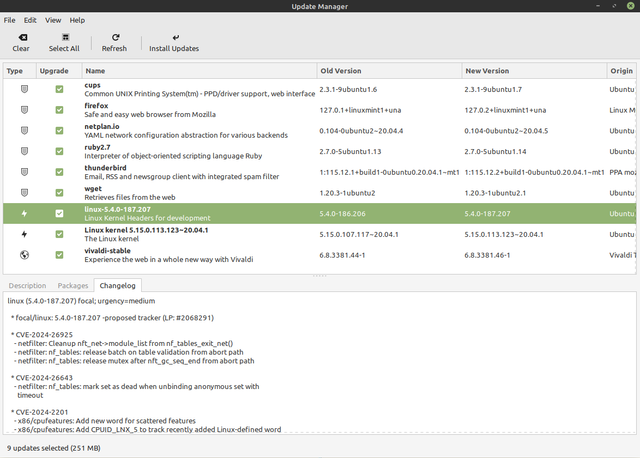Uncheck the Linux kernel 5.15.0.113.123 upgrade checkbox
The width and height of the screenshot is (640, 458).
(60, 234)
